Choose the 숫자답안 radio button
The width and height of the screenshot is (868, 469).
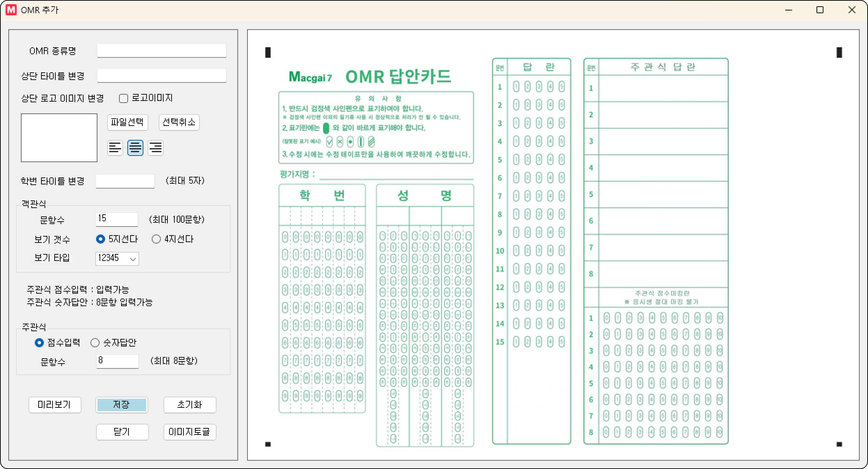(x=95, y=343)
